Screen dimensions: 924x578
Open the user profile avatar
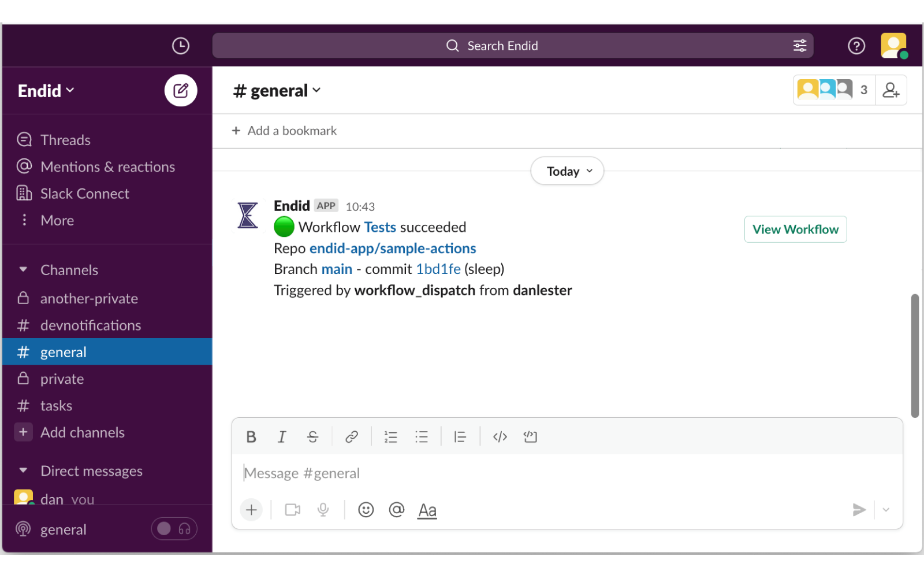pos(893,46)
